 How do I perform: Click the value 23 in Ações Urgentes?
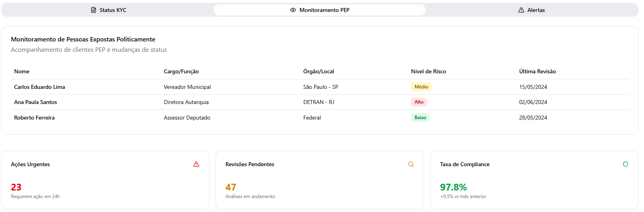click(16, 187)
